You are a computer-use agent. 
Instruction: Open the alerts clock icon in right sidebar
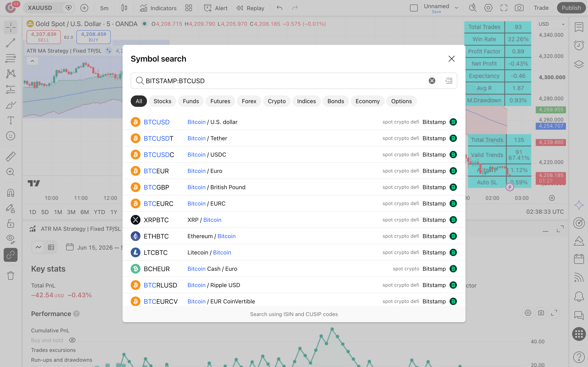coord(579,45)
